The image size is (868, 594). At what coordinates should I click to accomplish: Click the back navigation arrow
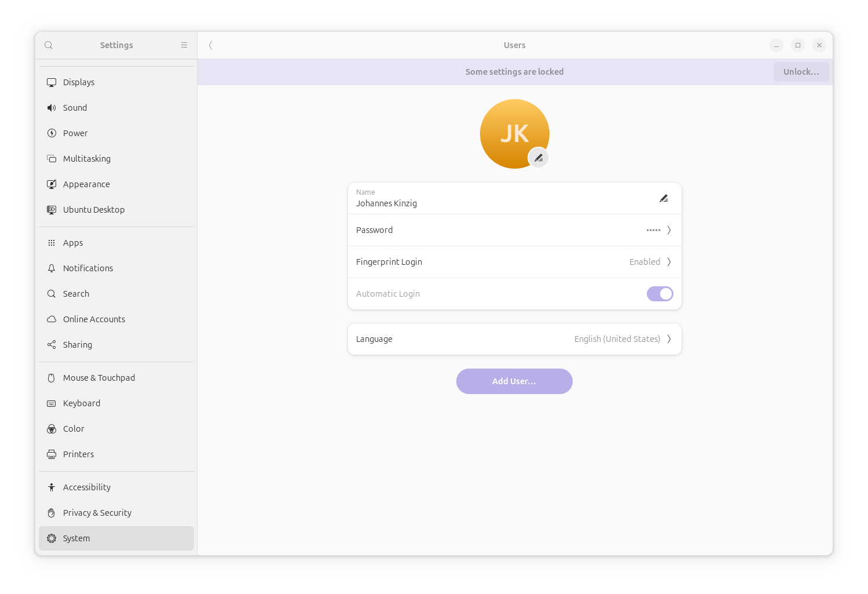pyautogui.click(x=210, y=45)
